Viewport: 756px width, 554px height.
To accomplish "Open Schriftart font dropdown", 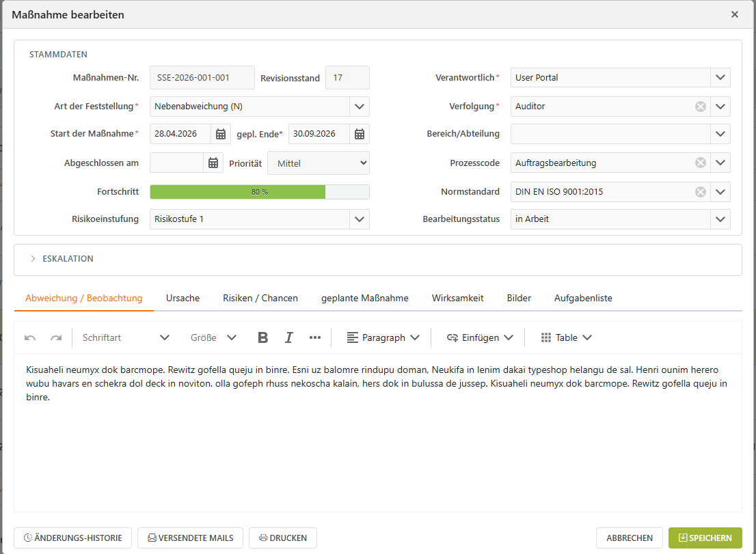I will click(x=126, y=337).
